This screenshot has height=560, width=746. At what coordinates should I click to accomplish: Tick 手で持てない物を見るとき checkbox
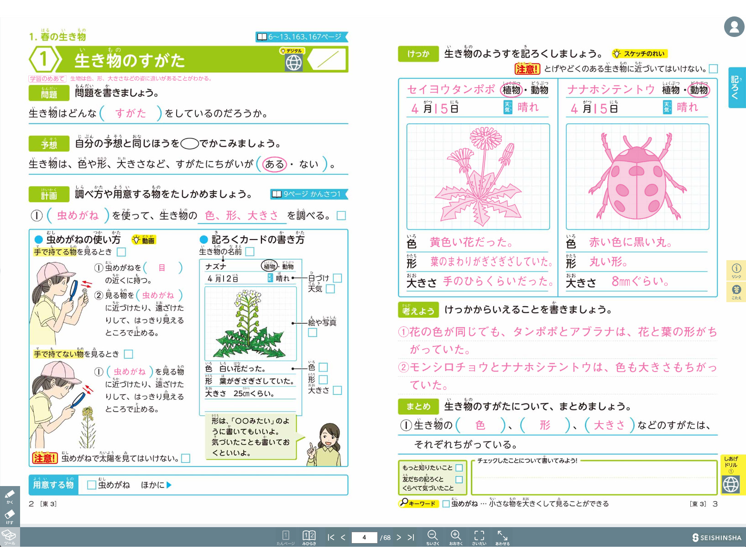point(129,354)
